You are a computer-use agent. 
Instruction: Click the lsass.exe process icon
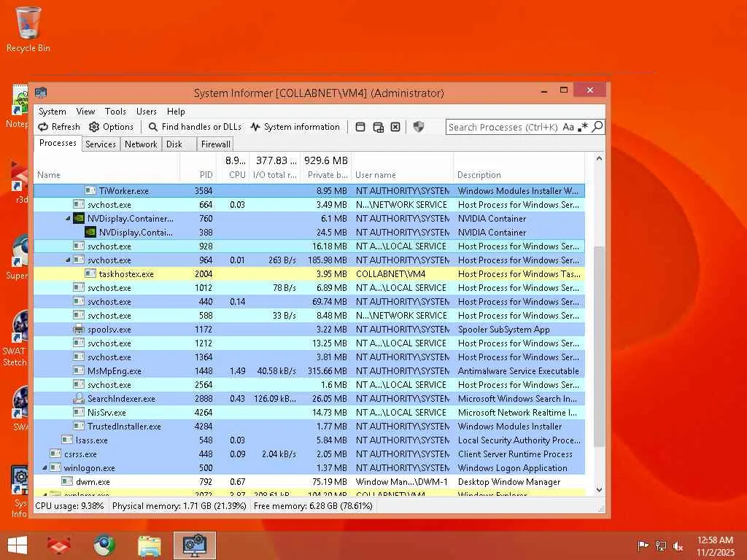(x=67, y=440)
